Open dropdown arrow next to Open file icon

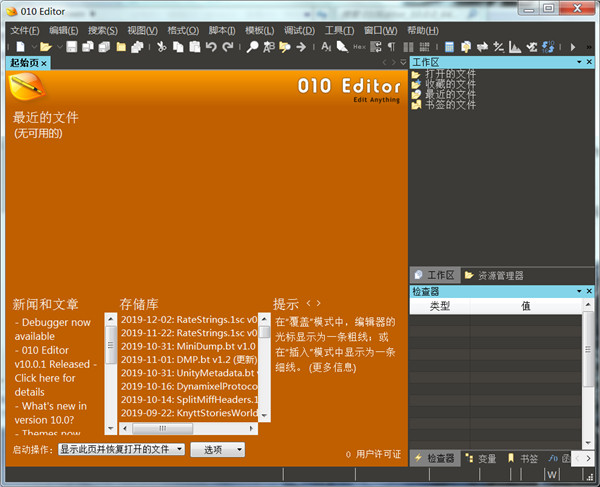click(x=58, y=47)
